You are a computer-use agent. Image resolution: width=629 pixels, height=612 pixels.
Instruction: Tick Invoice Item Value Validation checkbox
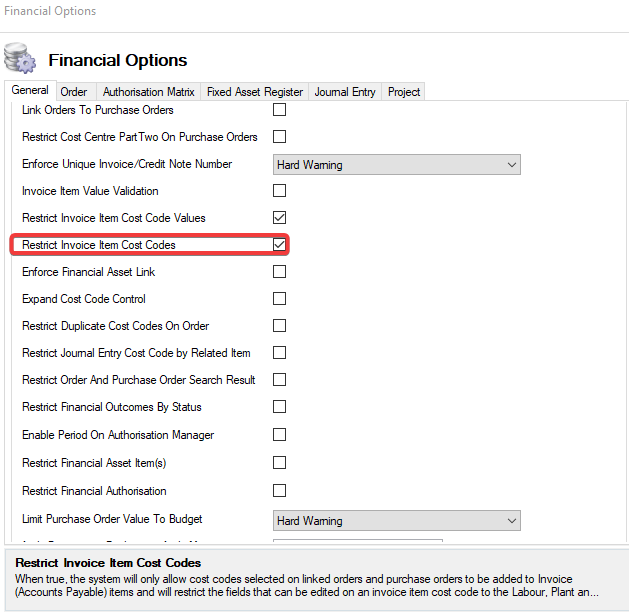280,191
